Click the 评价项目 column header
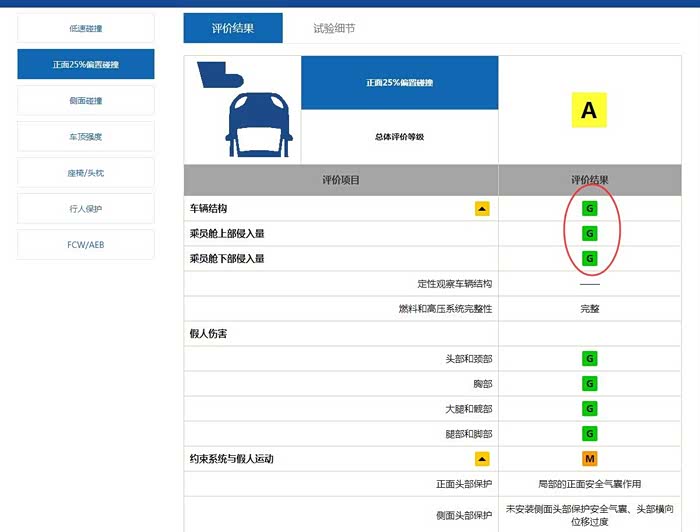 (341, 180)
